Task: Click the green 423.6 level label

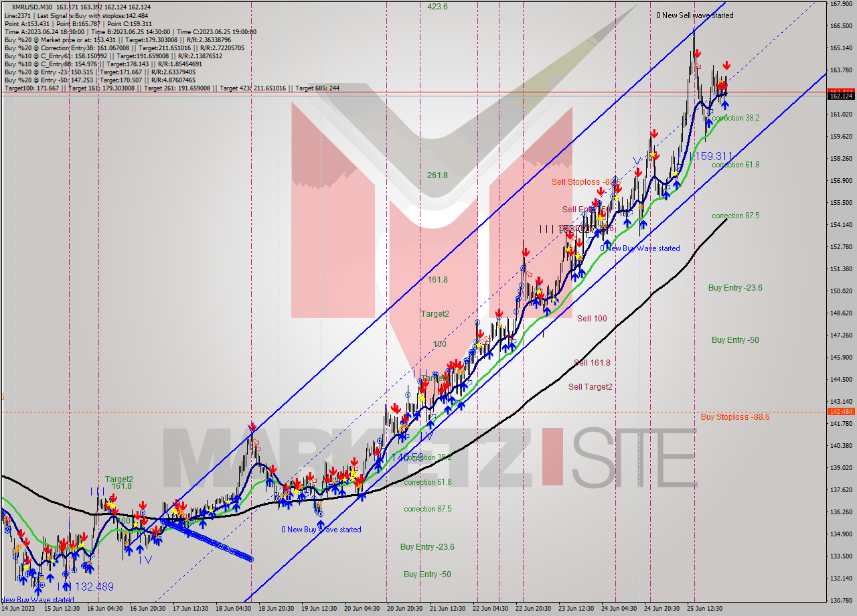Action: coord(438,7)
